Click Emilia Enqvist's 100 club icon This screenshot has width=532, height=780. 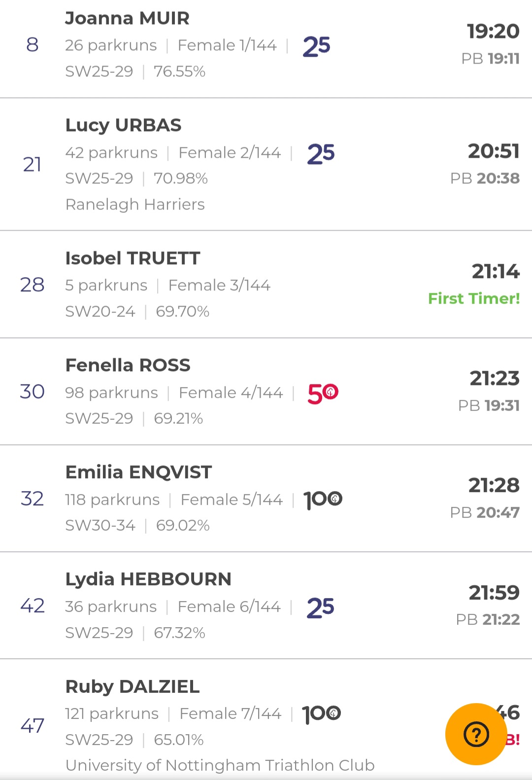pos(323,500)
